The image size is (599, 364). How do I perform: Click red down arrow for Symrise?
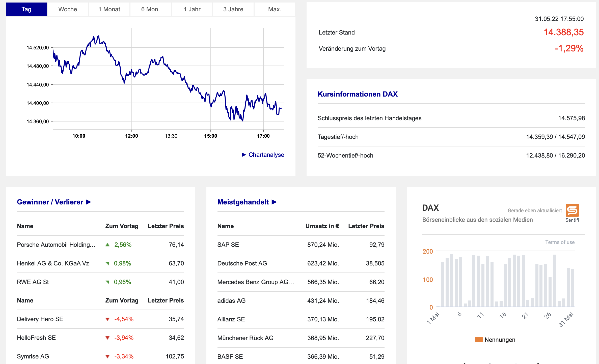(107, 356)
